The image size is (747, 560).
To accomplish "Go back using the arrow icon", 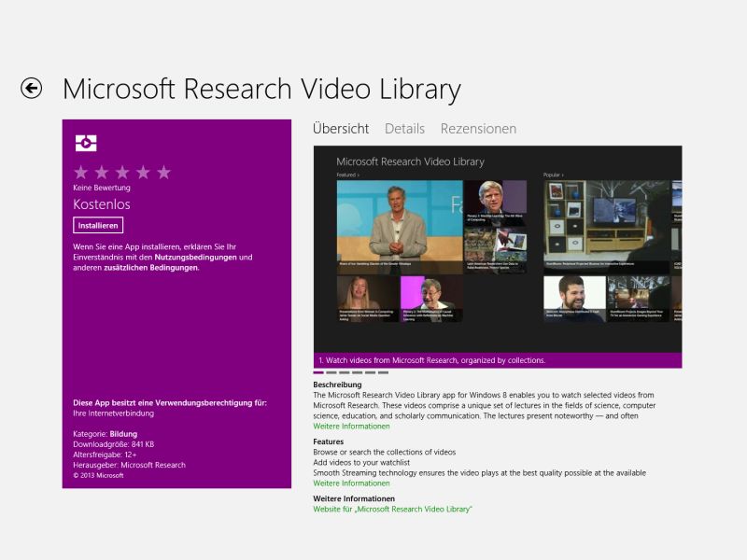I will coord(32,88).
